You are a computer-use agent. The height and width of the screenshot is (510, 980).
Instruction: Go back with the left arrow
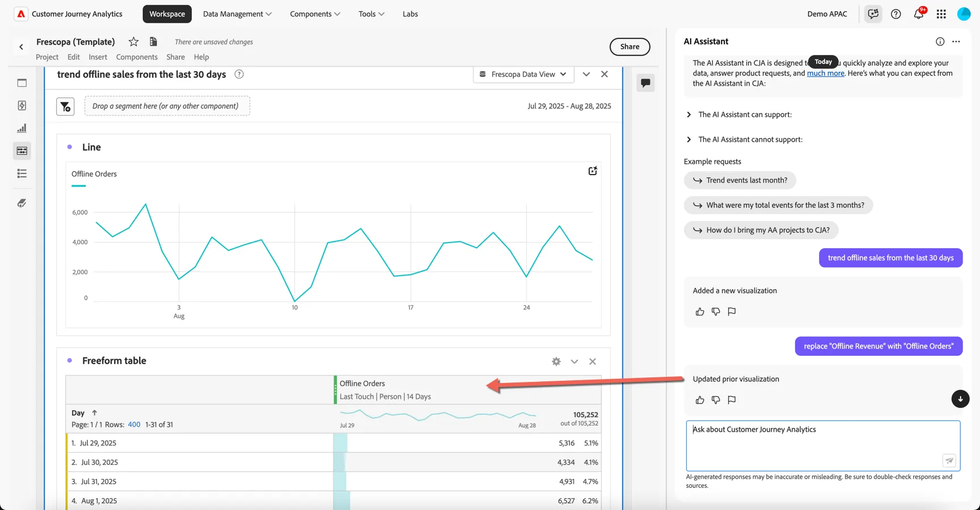22,47
